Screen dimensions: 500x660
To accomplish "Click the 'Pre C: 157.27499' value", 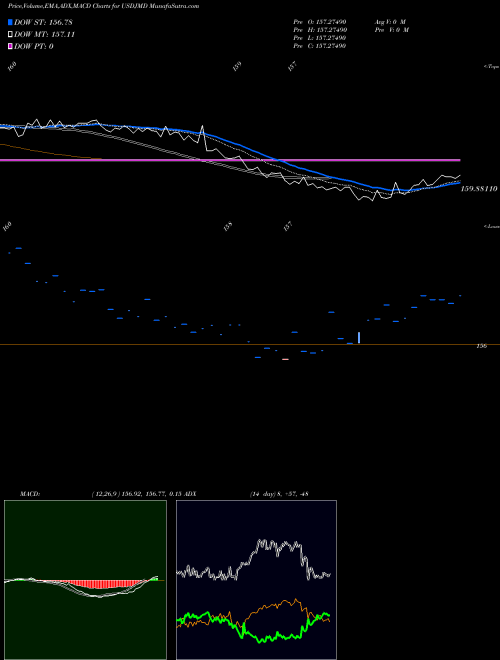I will click(x=320, y=46).
